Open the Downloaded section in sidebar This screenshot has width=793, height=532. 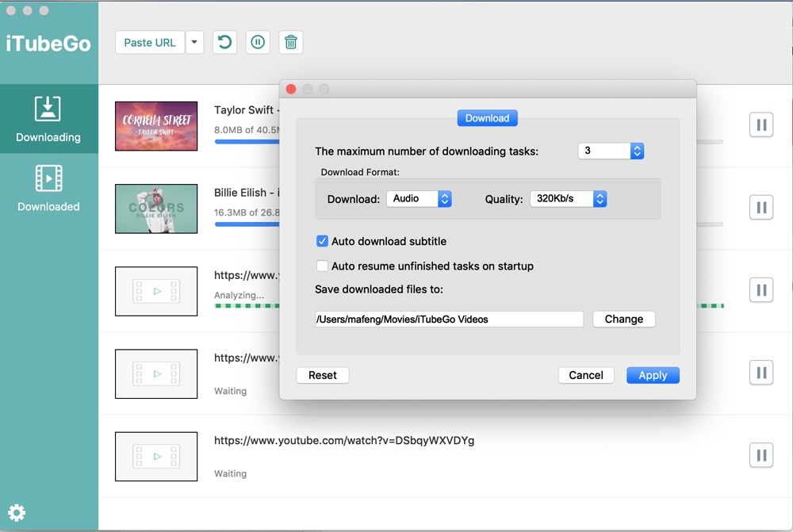point(48,188)
